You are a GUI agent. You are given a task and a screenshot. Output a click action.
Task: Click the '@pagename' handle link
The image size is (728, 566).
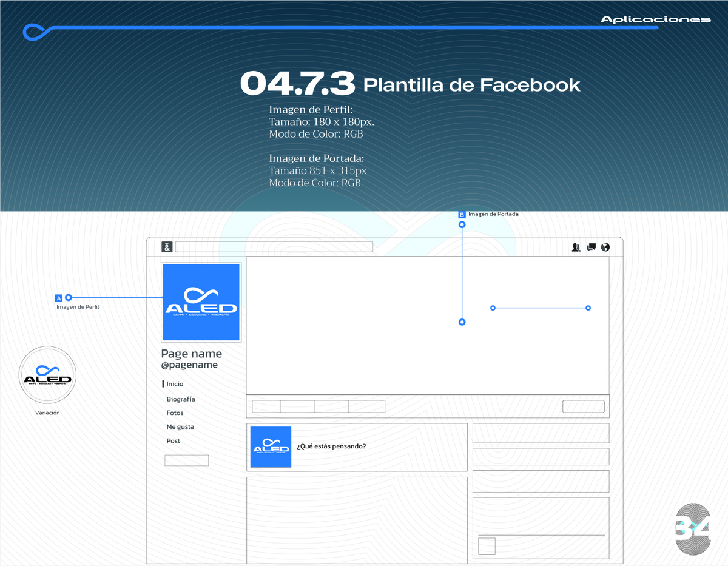(x=189, y=365)
